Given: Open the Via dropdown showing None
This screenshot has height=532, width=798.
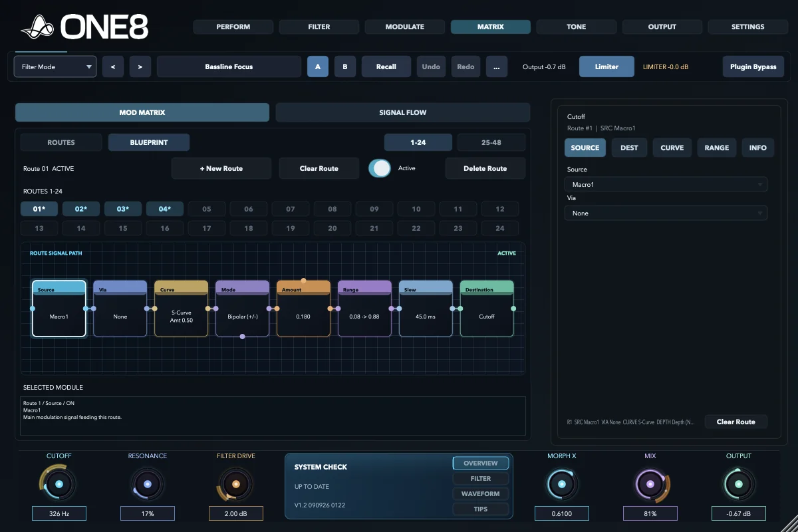Looking at the screenshot, I should coord(666,213).
